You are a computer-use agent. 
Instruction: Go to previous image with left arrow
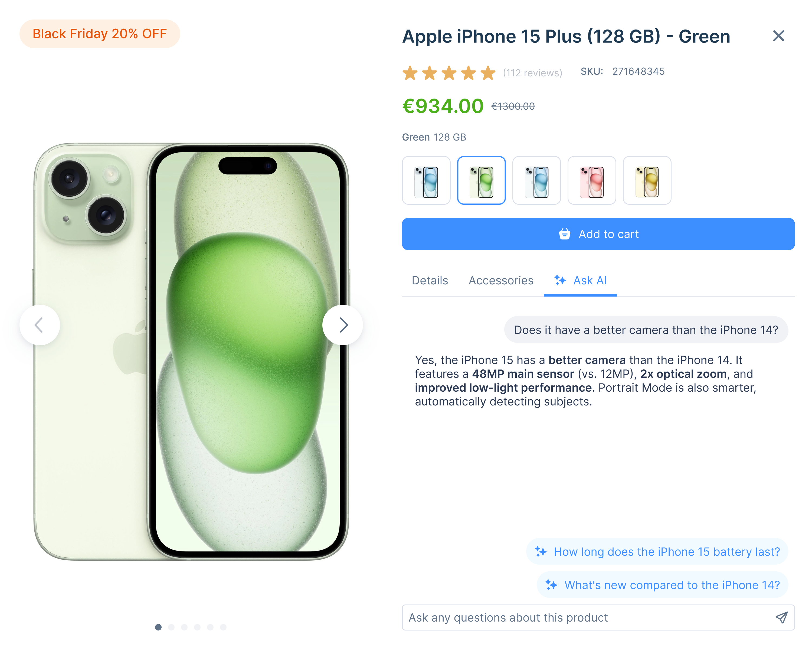pyautogui.click(x=40, y=325)
